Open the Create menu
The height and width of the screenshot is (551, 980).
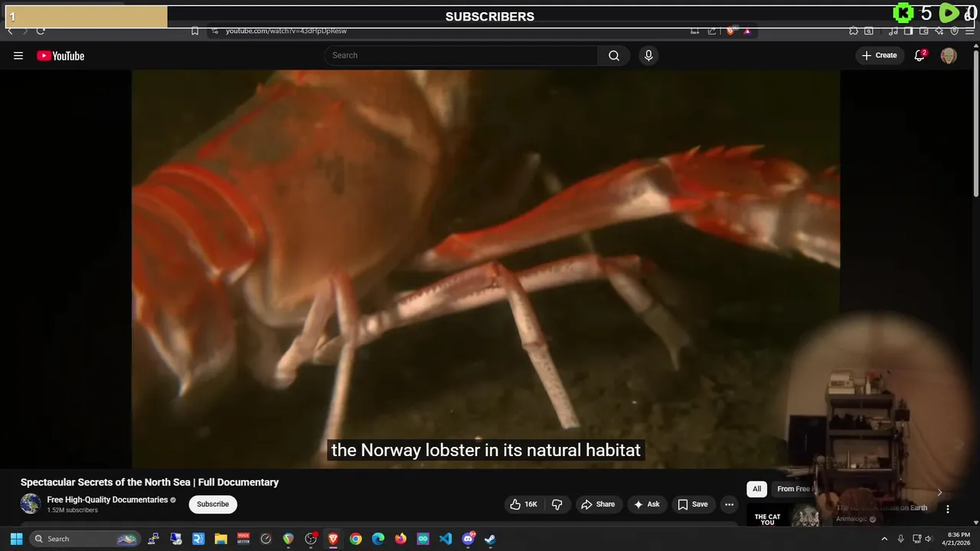pos(880,55)
